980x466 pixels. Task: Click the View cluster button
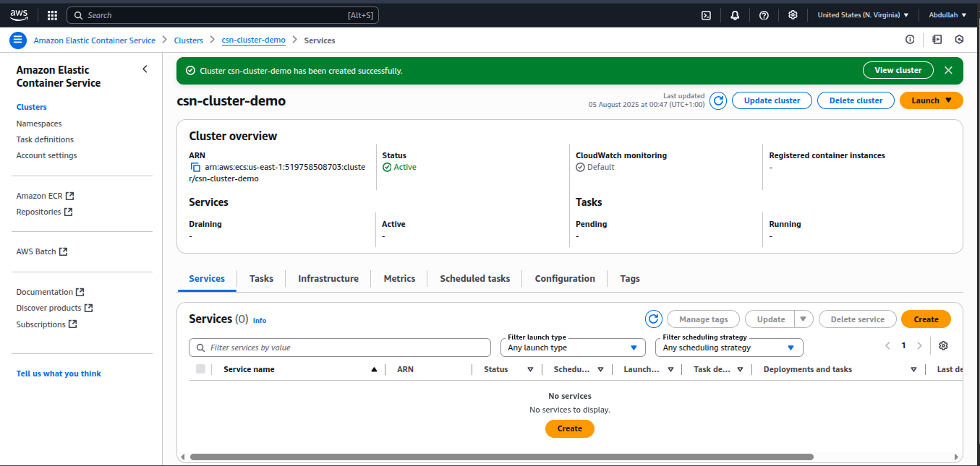click(898, 70)
